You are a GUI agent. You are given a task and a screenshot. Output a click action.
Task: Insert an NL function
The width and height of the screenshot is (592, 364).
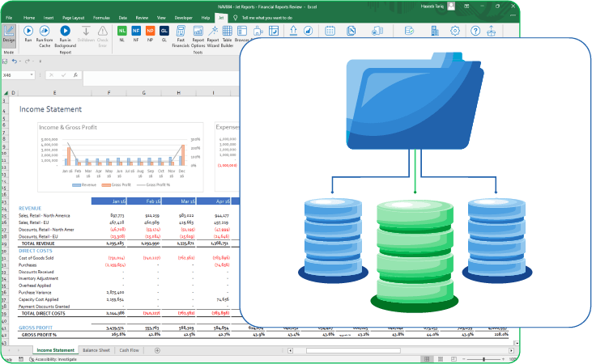[x=122, y=34]
